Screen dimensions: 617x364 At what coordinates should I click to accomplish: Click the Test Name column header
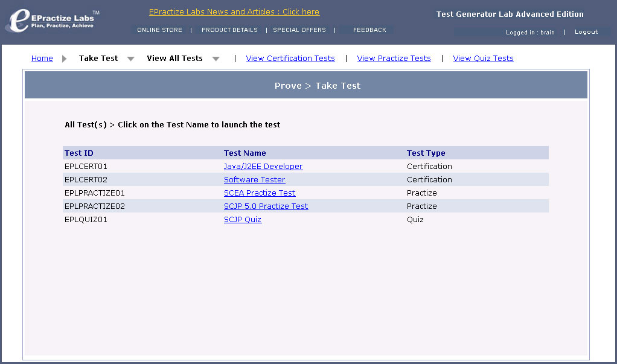[245, 153]
